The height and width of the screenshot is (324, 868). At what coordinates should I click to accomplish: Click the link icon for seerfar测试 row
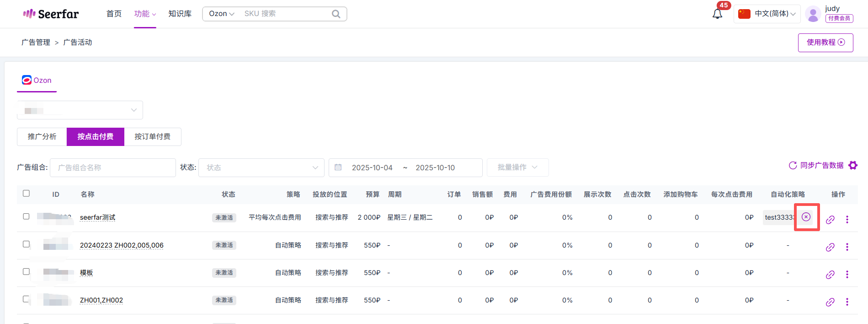(830, 220)
